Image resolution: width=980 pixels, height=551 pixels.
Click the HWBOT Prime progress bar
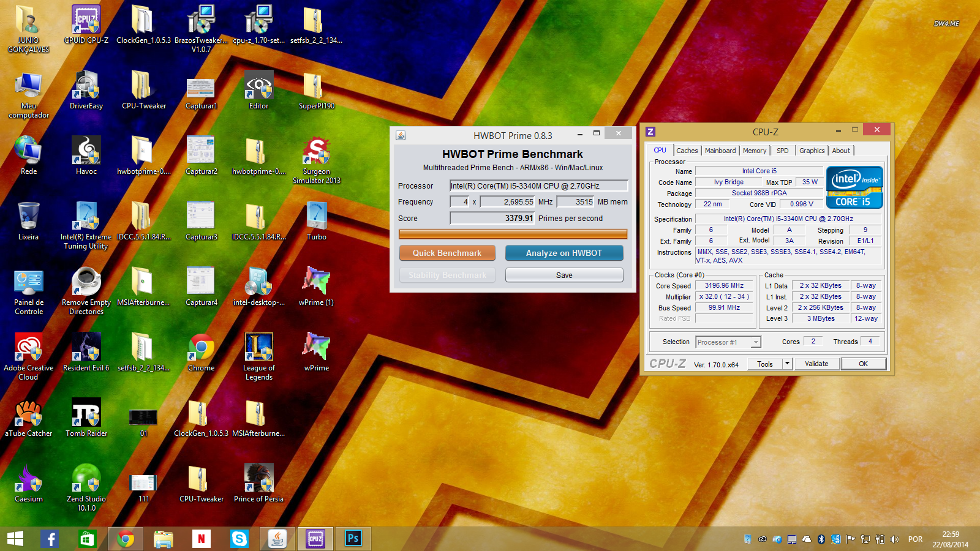point(513,234)
